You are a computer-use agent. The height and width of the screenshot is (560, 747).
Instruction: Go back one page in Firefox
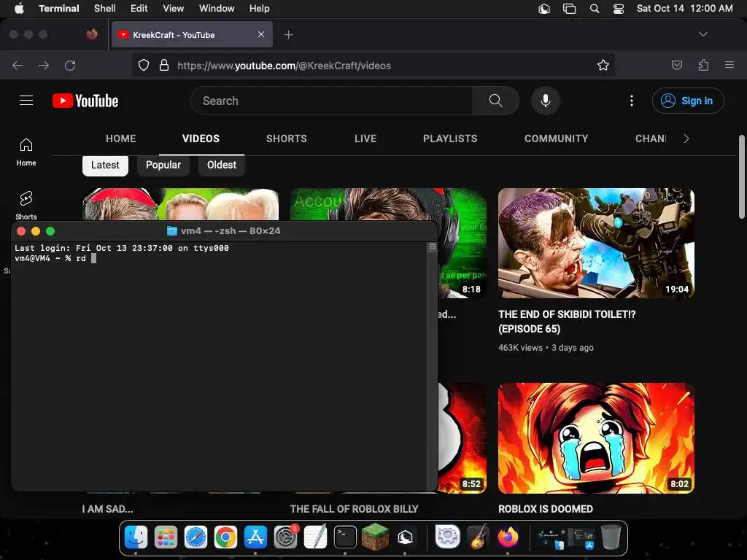pyautogui.click(x=18, y=65)
